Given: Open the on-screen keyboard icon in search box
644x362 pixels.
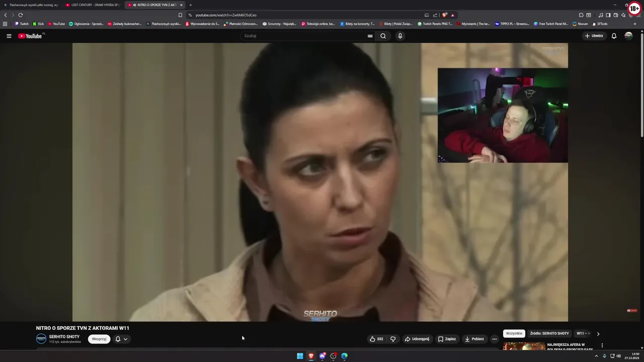Looking at the screenshot, I should (370, 36).
